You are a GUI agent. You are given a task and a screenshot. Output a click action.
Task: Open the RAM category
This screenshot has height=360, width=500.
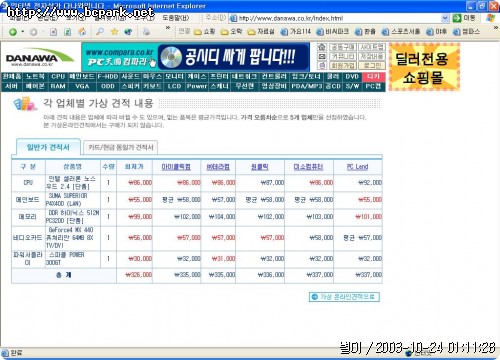pyautogui.click(x=58, y=86)
